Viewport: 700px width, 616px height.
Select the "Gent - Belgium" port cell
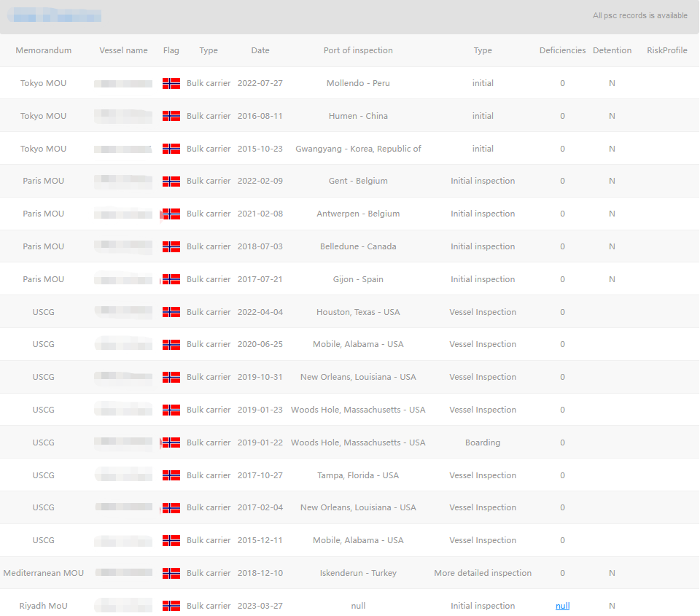pyautogui.click(x=358, y=181)
